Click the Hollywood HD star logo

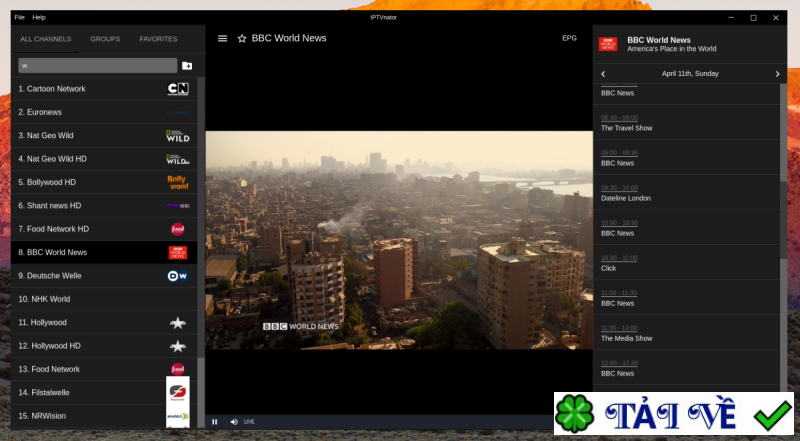(178, 346)
